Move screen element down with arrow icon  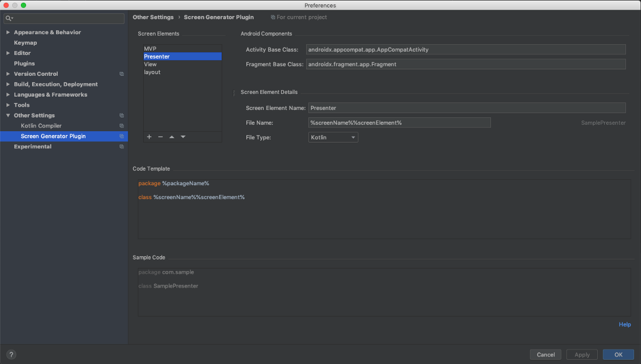(183, 137)
